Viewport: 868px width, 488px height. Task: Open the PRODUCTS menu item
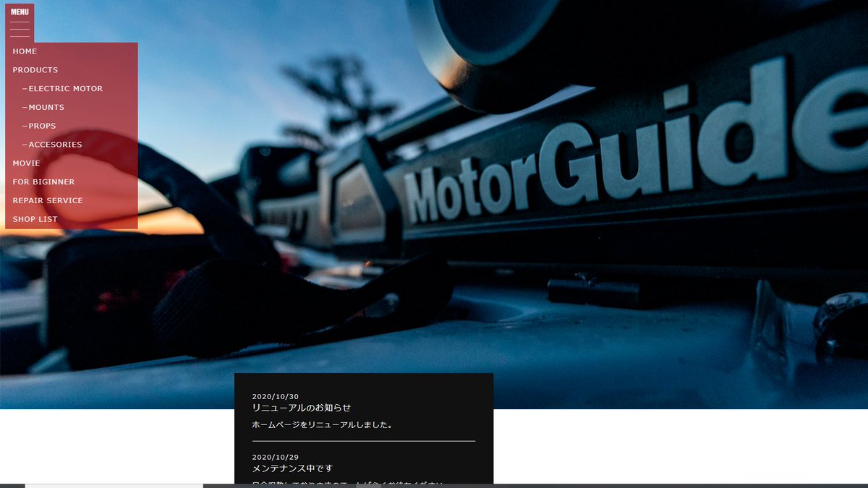[35, 70]
